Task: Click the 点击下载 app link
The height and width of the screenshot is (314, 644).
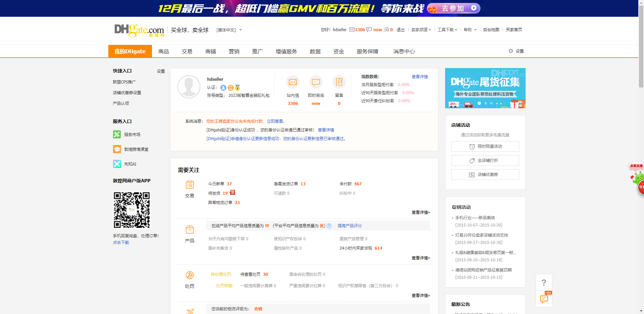Action: [121, 243]
